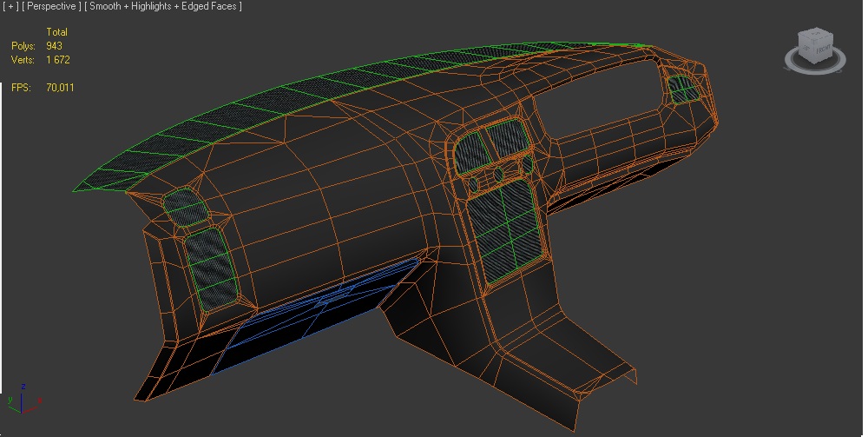Select the upper-right center air vent
The height and width of the screenshot is (437, 868).
click(505, 142)
